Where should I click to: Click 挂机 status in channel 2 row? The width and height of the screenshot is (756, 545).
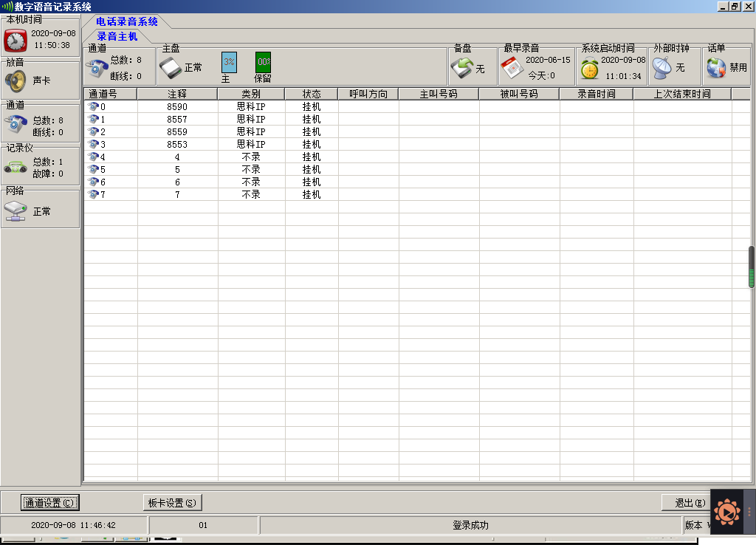tap(312, 131)
